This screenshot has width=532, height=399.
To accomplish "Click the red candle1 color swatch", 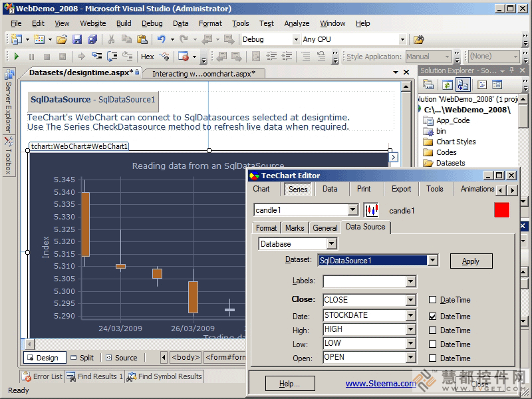I will click(502, 210).
